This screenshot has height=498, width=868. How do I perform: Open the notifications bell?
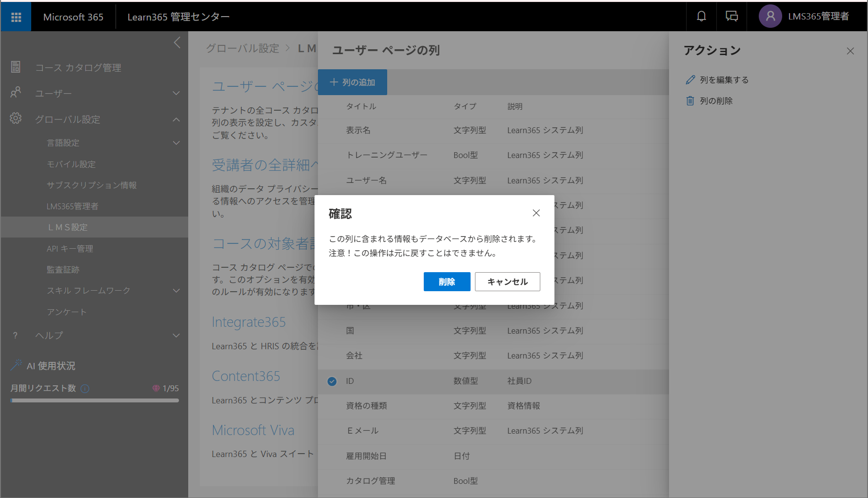coord(701,17)
